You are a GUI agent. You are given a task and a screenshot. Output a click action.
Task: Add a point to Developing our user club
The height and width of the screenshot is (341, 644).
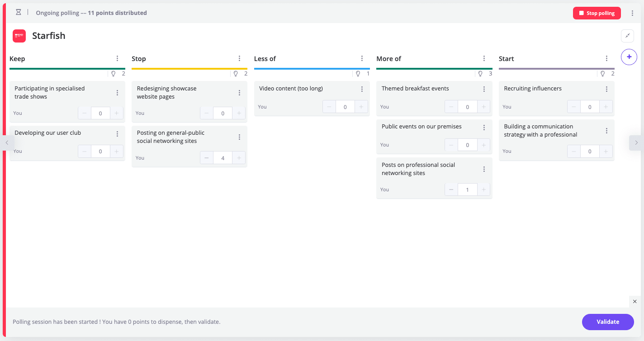(x=117, y=152)
